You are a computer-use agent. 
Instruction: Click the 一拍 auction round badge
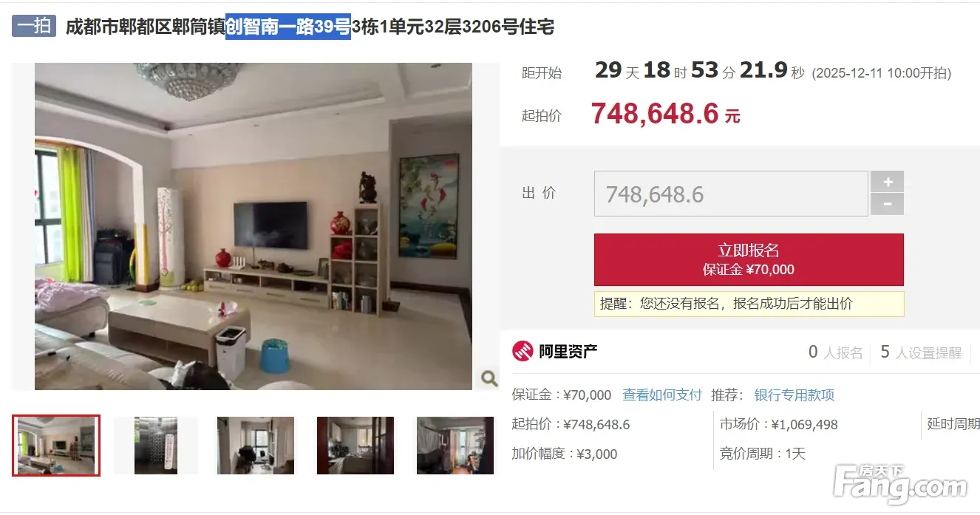pyautogui.click(x=34, y=26)
